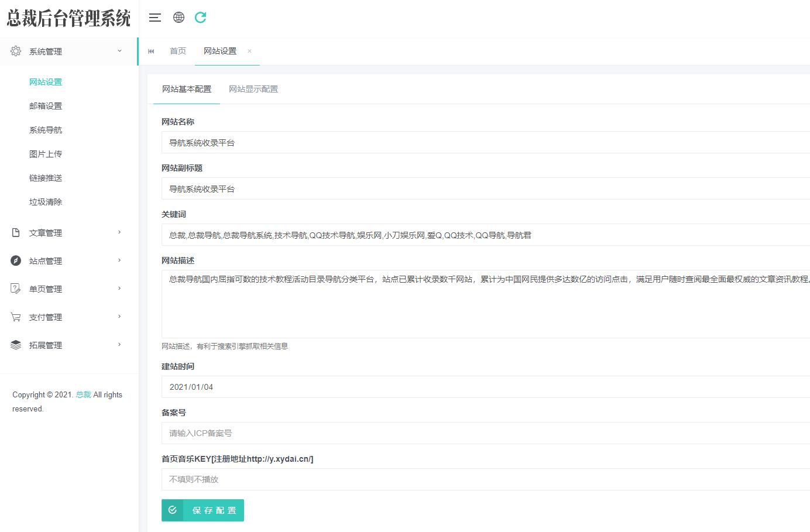
Task: Click the 支付管理 shopping cart icon
Action: [x=16, y=317]
